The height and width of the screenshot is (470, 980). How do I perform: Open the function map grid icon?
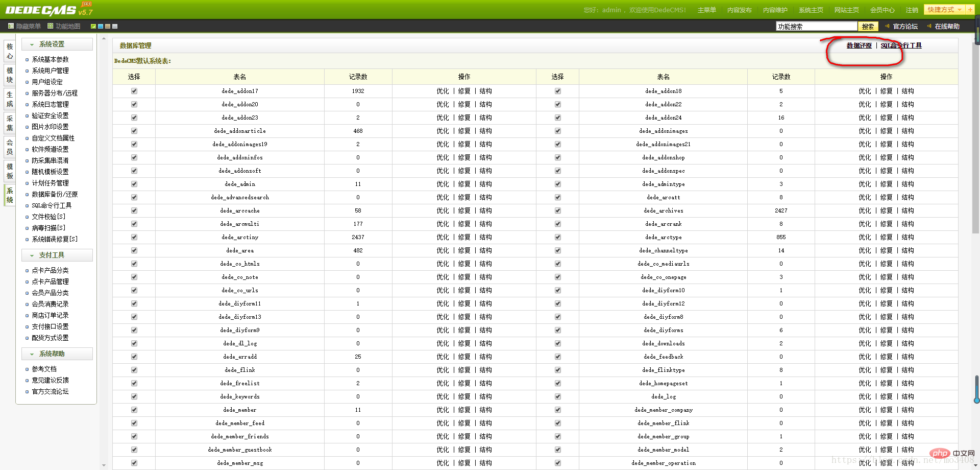[50, 26]
